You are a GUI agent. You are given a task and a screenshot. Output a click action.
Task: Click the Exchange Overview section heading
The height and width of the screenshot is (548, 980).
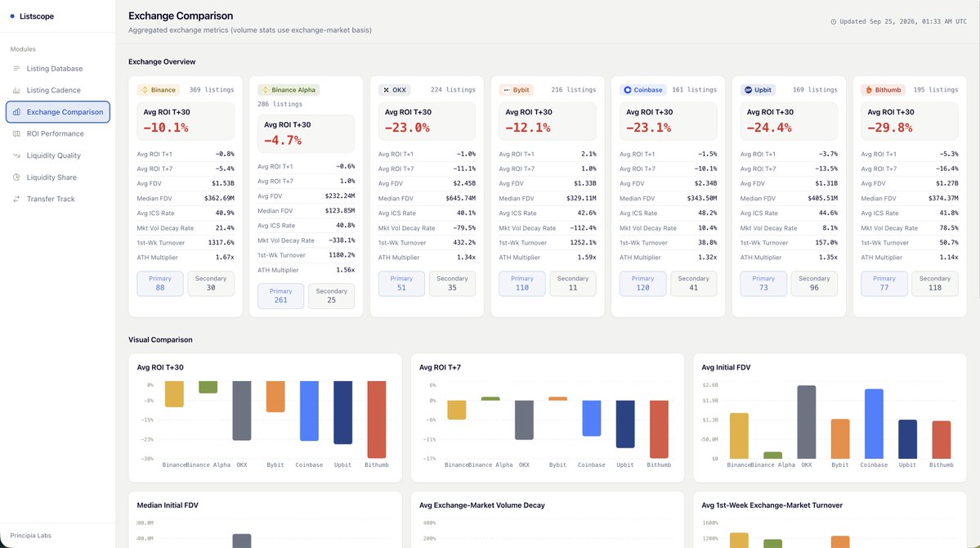pos(162,62)
